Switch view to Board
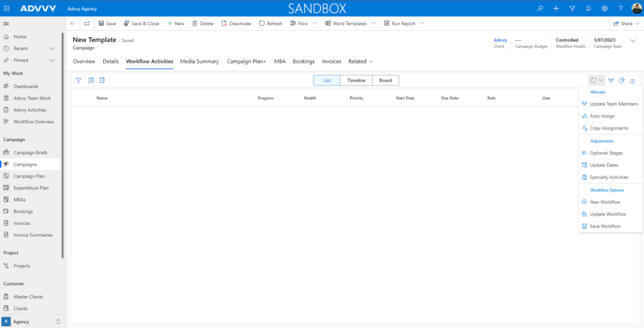The width and height of the screenshot is (644, 328). (385, 81)
